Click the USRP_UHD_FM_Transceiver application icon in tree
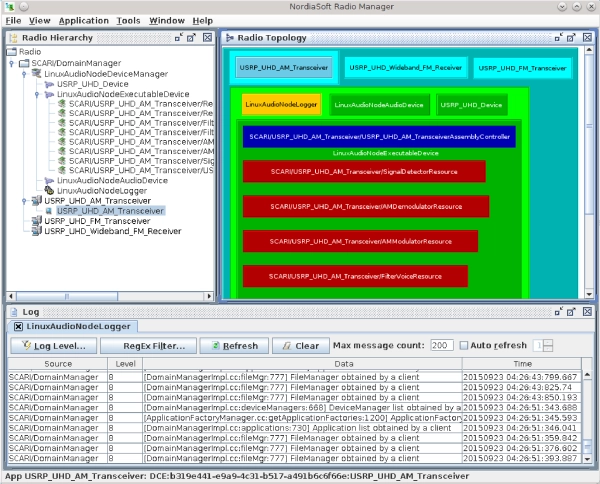The width and height of the screenshot is (600, 484). [36, 221]
